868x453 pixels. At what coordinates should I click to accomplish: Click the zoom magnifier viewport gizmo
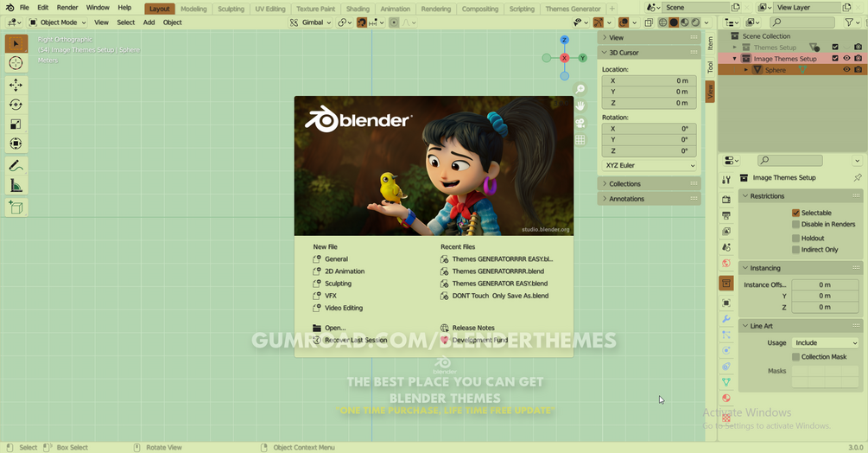click(580, 89)
